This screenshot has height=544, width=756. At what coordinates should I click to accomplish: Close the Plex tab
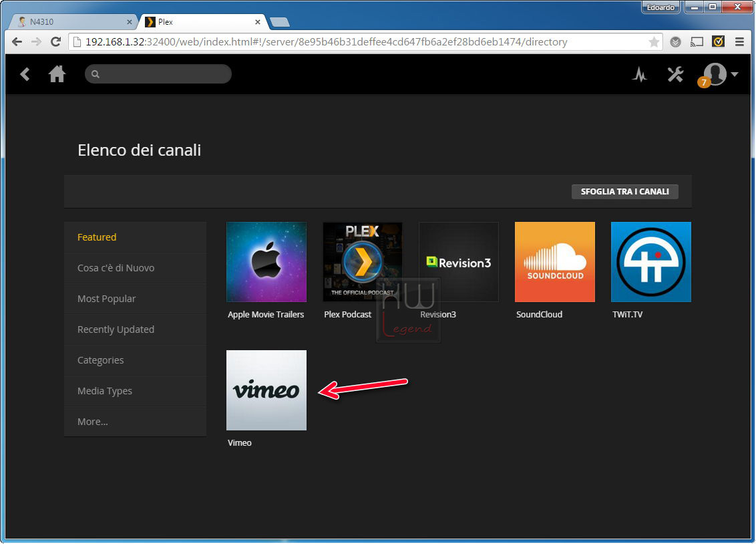point(258,21)
